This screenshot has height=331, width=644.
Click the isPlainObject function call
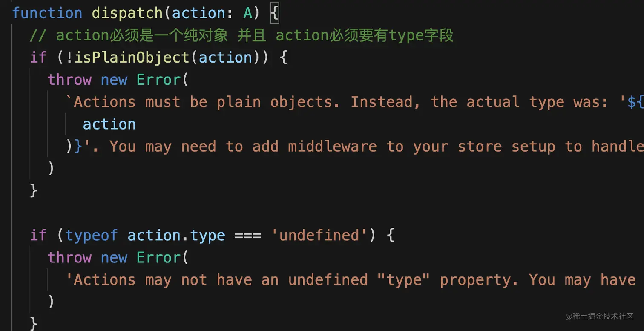coord(132,58)
